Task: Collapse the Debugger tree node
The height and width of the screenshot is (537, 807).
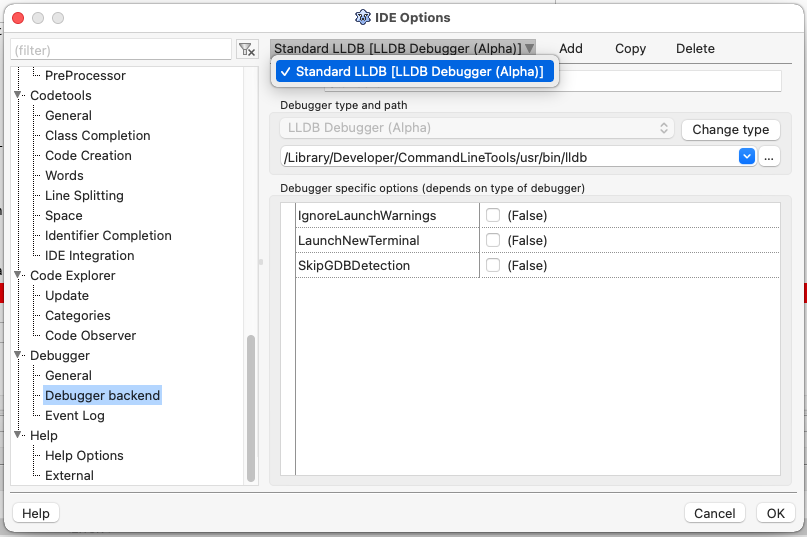Action: pos(18,355)
